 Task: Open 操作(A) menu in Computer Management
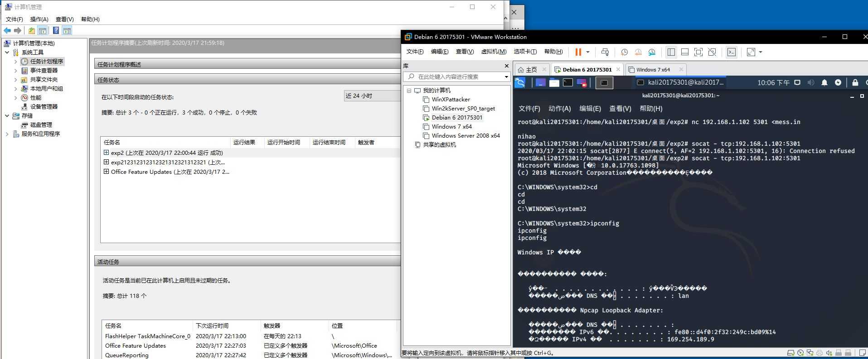[39, 19]
